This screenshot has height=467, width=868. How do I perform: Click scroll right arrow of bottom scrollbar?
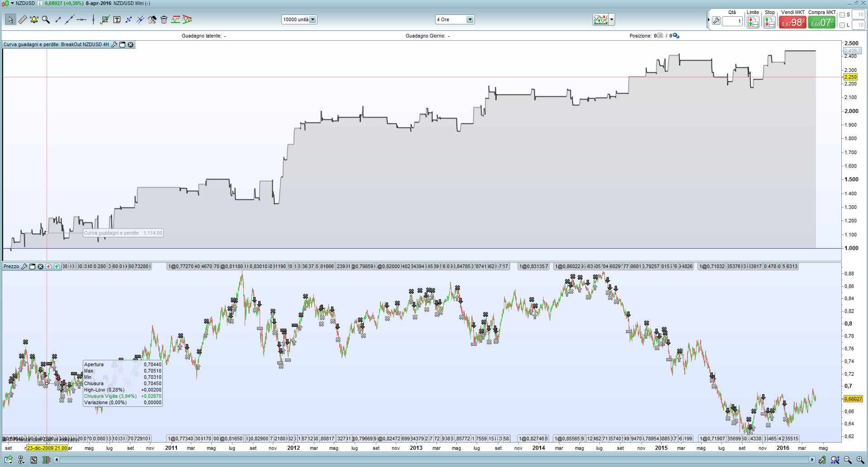click(x=812, y=460)
